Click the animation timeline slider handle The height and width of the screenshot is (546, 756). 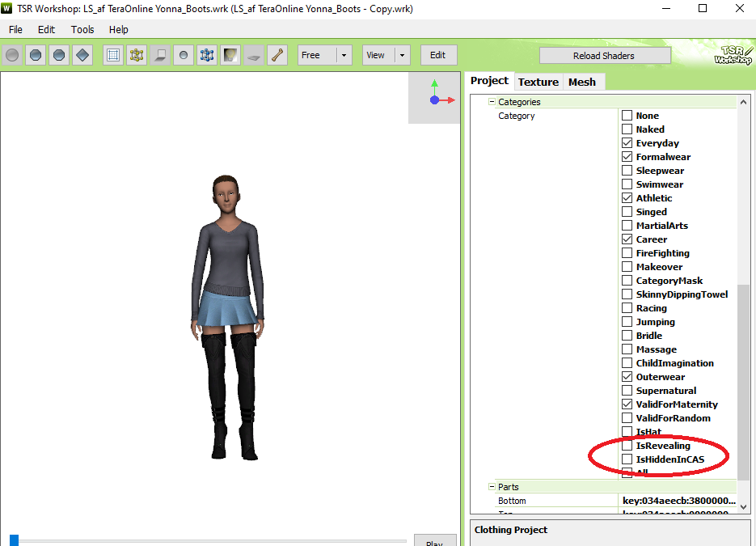point(14,540)
